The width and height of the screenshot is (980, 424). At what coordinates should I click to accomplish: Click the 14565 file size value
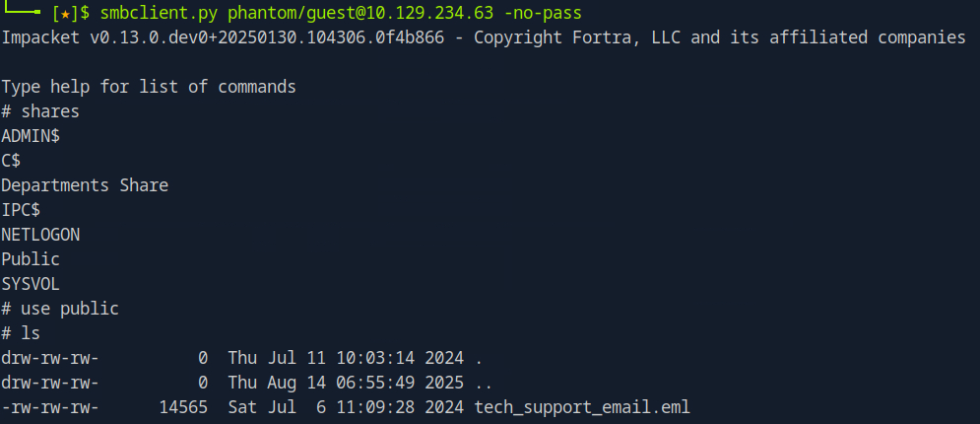pyautogui.click(x=183, y=407)
